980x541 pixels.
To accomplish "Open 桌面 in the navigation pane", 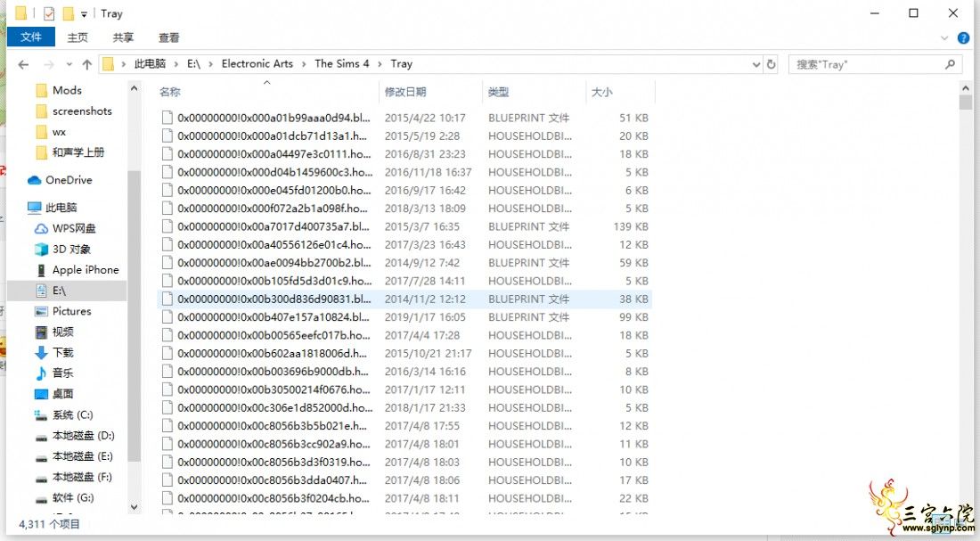I will pos(62,394).
